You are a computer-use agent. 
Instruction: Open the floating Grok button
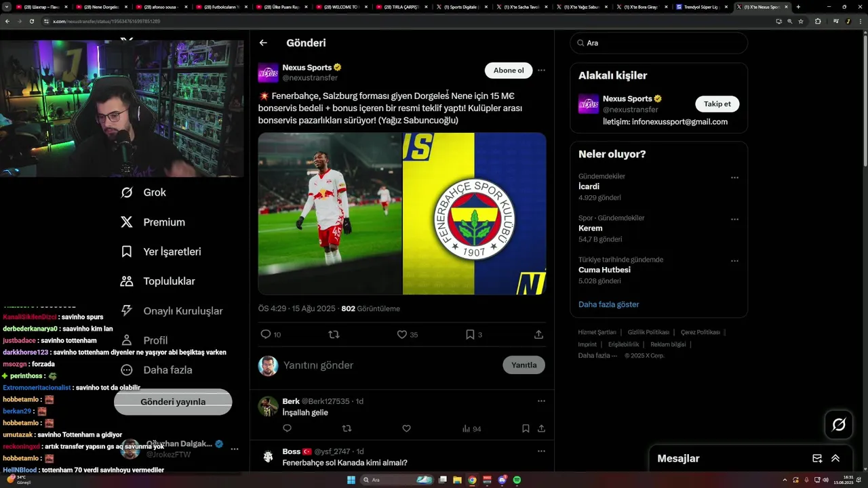point(839,425)
